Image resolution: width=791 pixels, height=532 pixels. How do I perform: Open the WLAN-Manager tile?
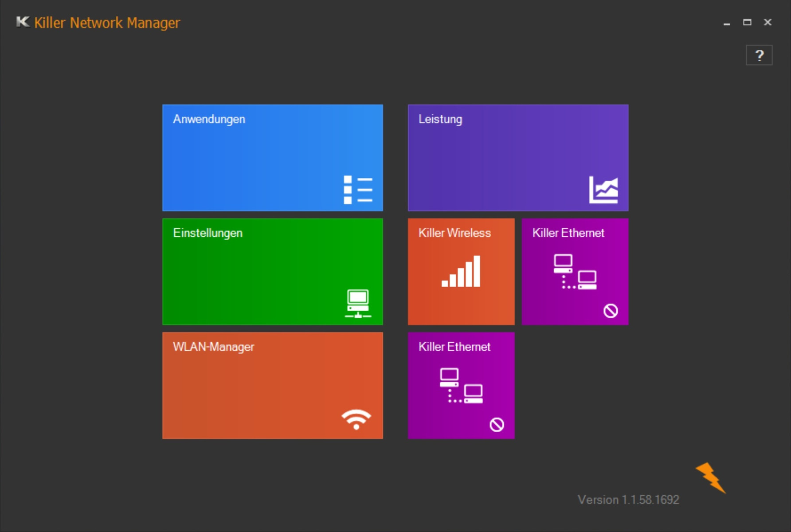click(273, 385)
